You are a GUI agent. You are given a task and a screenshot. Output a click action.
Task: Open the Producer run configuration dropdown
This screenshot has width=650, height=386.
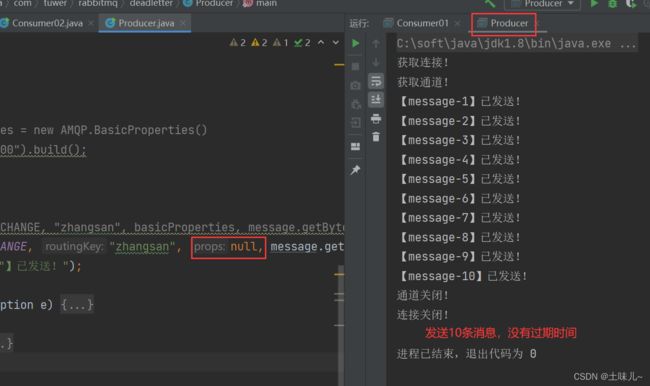pyautogui.click(x=543, y=4)
